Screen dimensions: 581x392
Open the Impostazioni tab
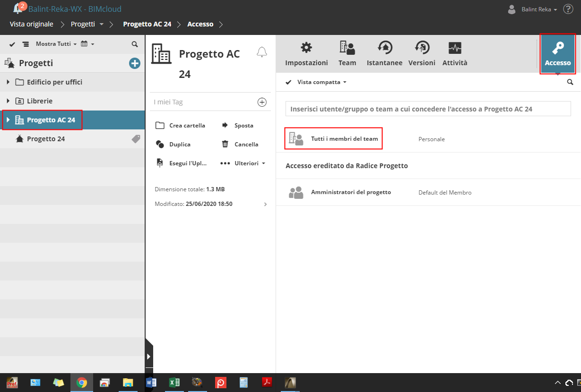pos(306,54)
